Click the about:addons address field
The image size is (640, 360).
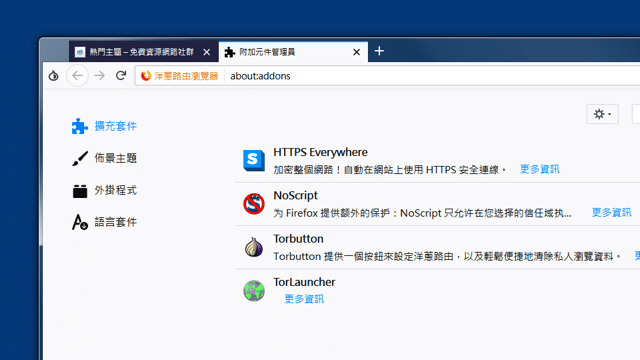coord(433,76)
